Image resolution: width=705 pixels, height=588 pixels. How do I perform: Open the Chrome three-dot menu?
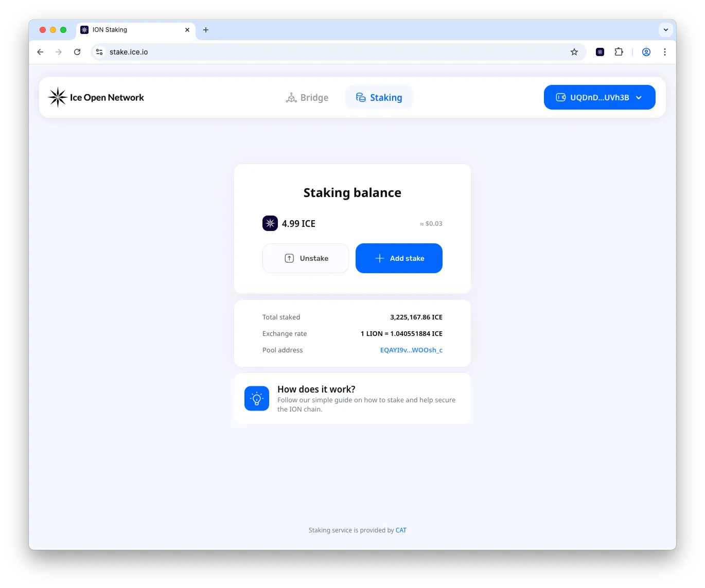click(x=665, y=52)
